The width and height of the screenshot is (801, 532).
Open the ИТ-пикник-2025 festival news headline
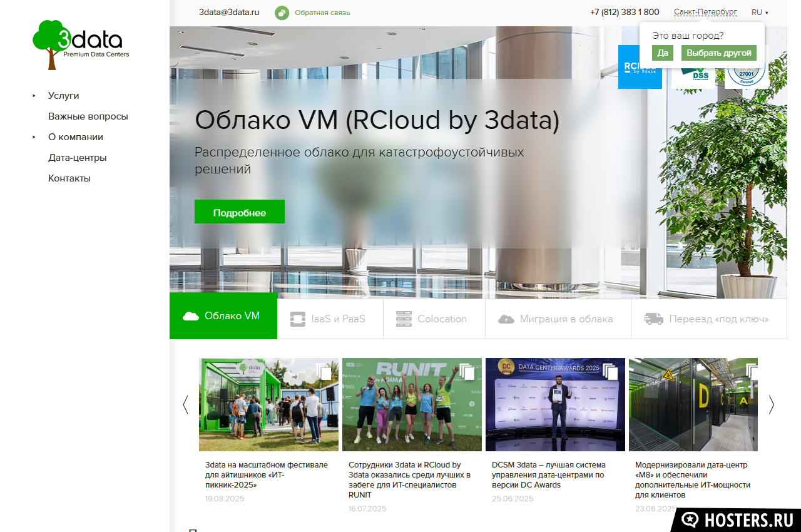[x=267, y=475]
